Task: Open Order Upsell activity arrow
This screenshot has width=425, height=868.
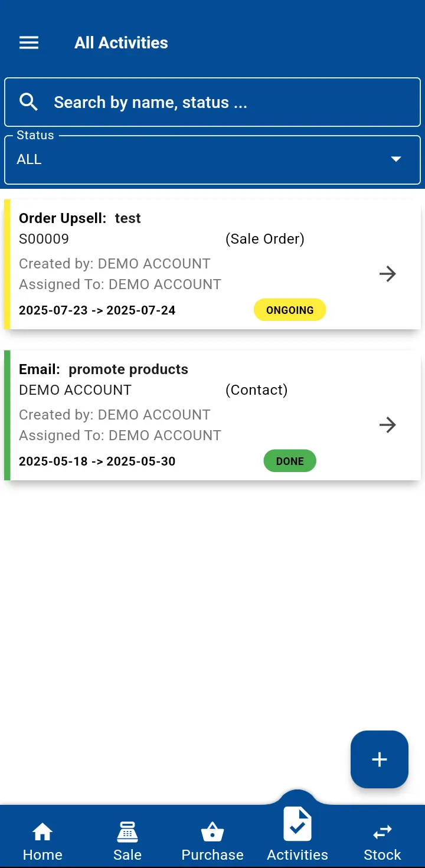Action: point(387,274)
